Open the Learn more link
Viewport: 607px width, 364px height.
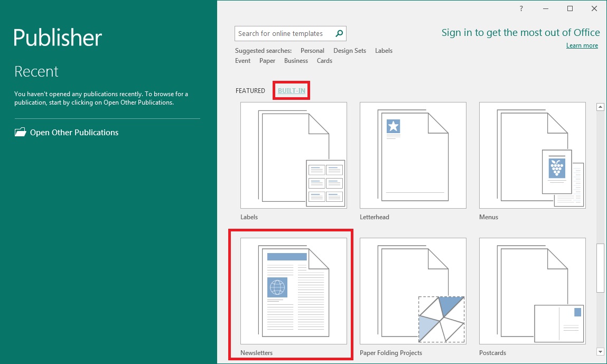[x=582, y=45]
